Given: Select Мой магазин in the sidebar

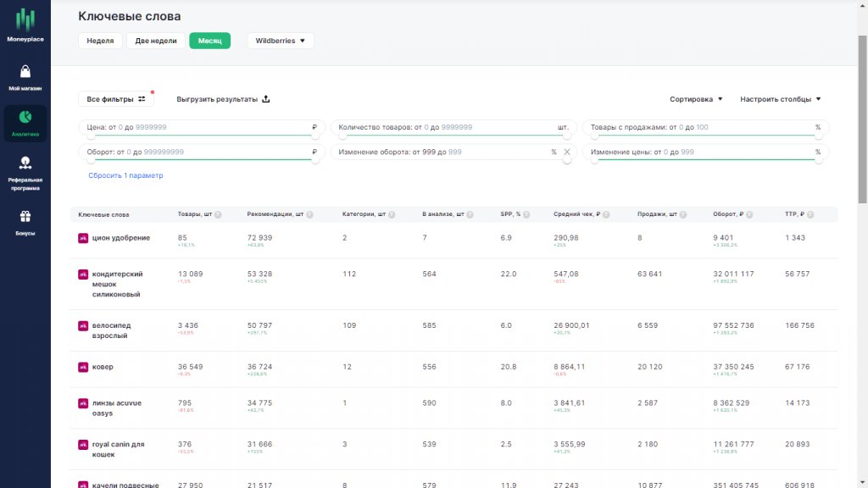Looking at the screenshot, I should tap(25, 78).
